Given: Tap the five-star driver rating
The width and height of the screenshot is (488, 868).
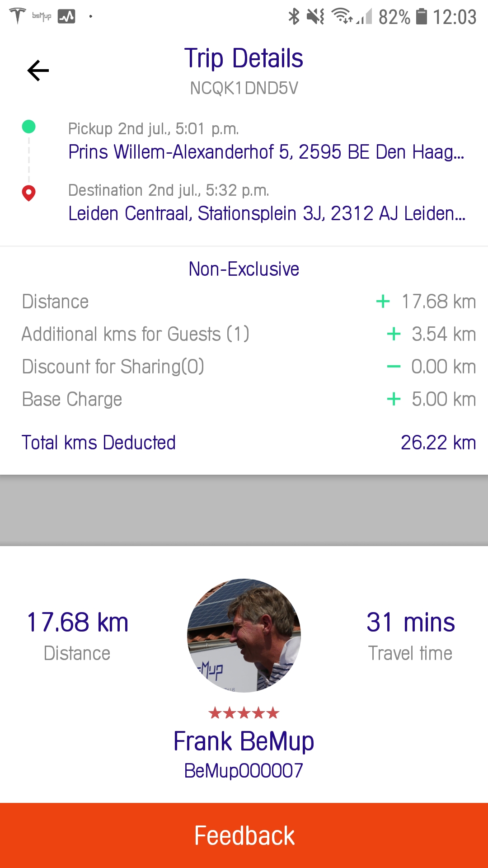Looking at the screenshot, I should pos(244,713).
